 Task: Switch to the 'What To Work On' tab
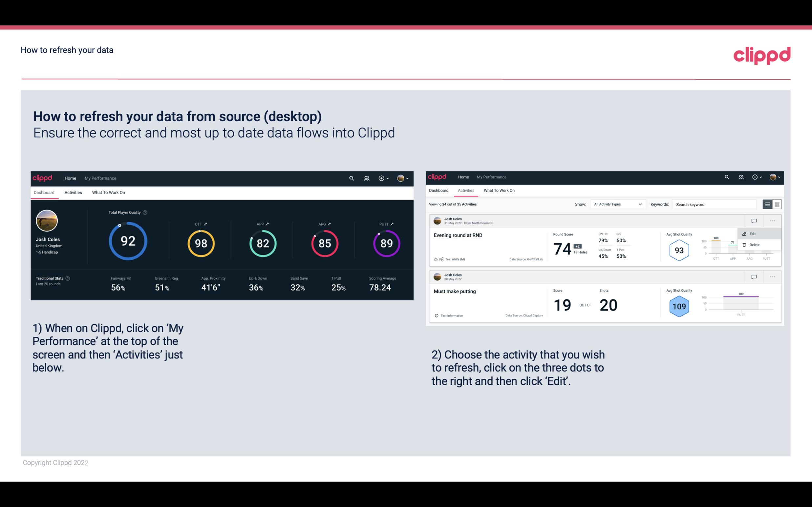108,192
